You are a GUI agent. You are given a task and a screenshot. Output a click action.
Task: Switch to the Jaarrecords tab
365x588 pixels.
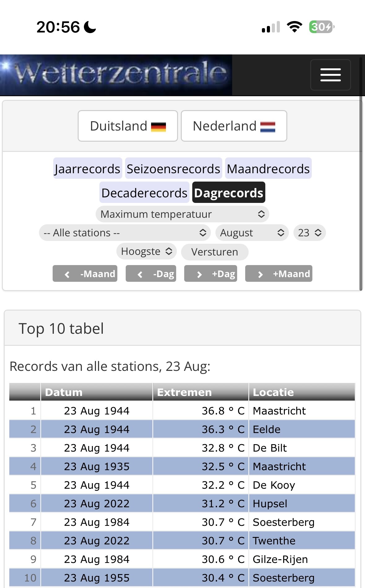tap(88, 169)
